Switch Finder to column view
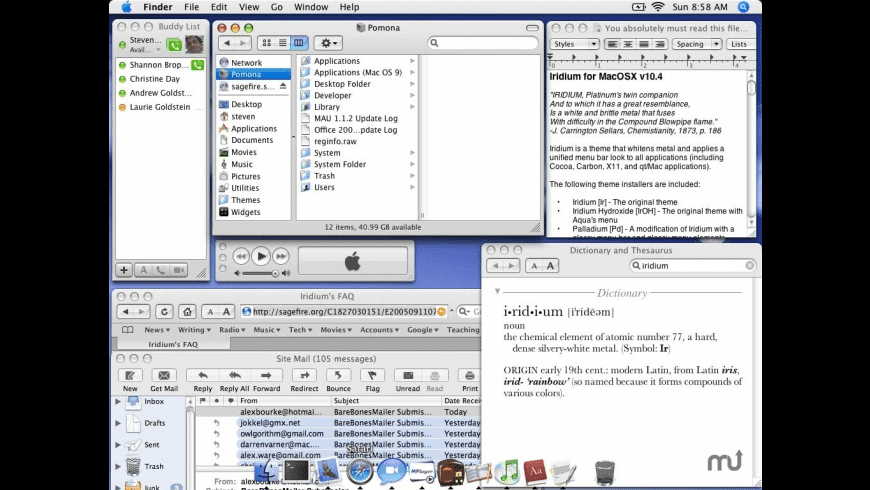Screen dimensions: 870x490 [x=299, y=43]
